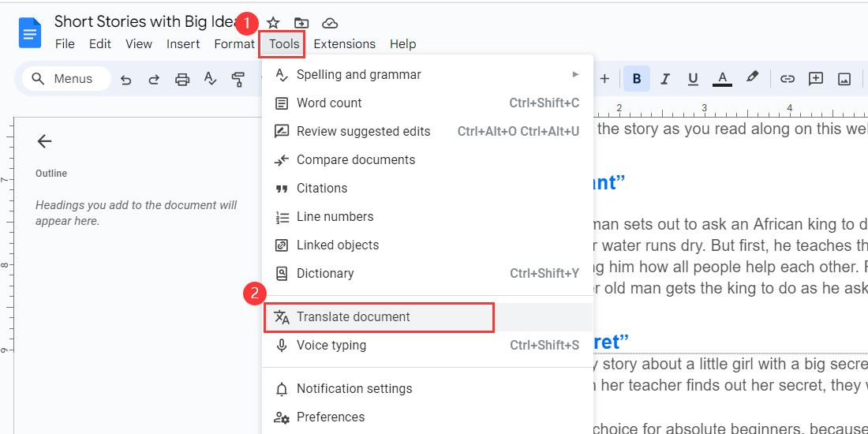Insert an image

[844, 79]
